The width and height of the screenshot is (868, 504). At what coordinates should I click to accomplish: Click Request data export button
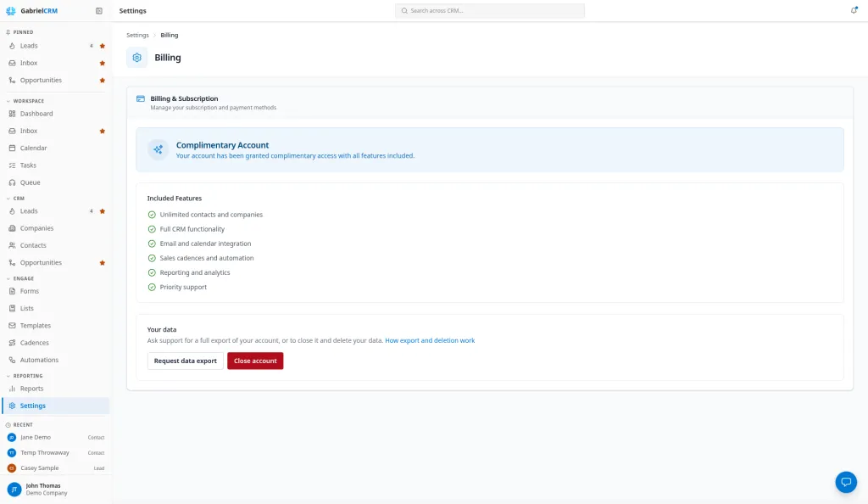[x=186, y=361]
